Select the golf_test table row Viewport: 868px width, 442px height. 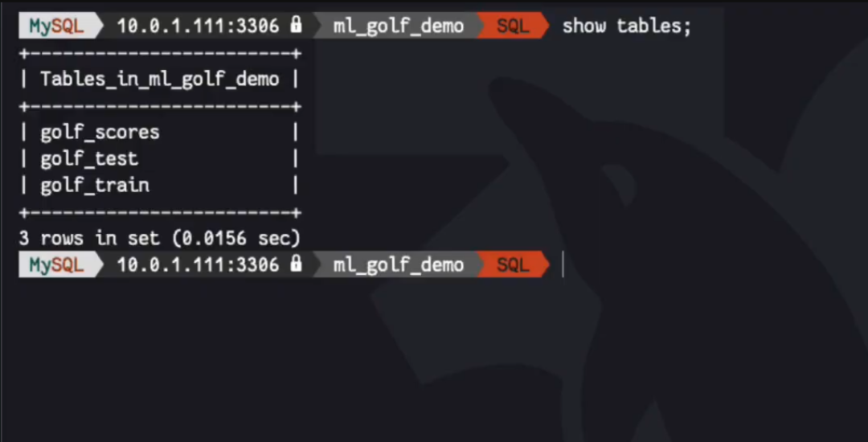coord(159,159)
